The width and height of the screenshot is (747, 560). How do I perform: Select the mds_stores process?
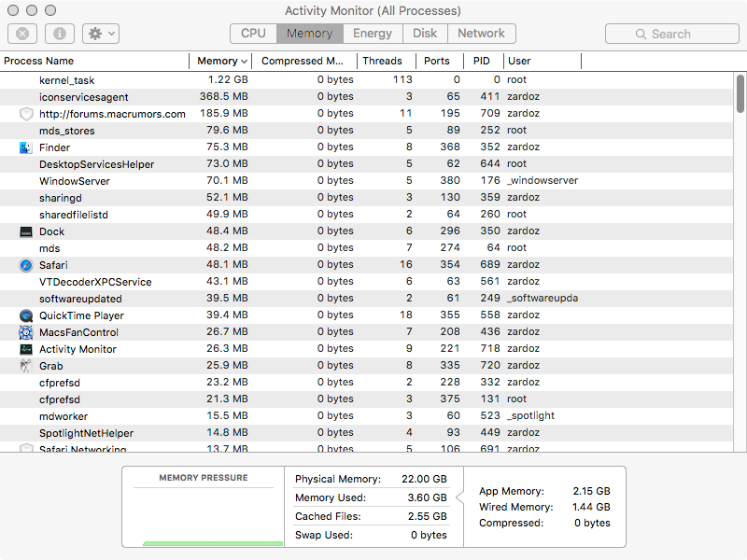click(366, 131)
